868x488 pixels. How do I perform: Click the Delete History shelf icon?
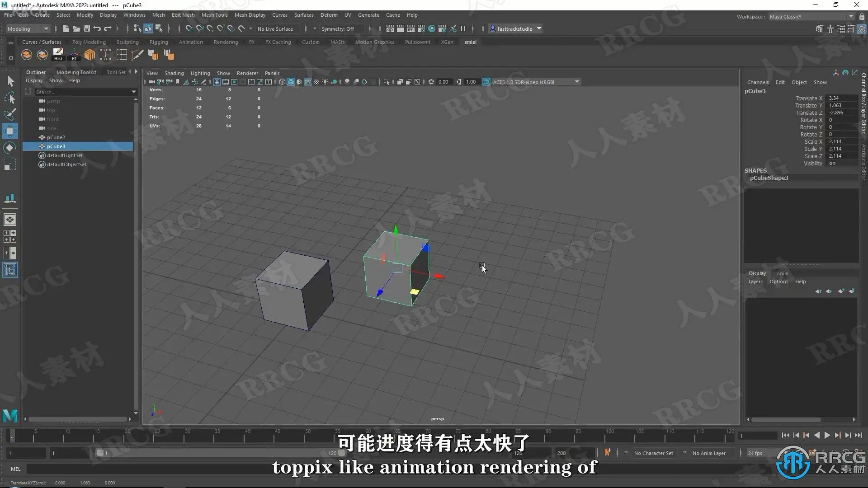point(58,55)
